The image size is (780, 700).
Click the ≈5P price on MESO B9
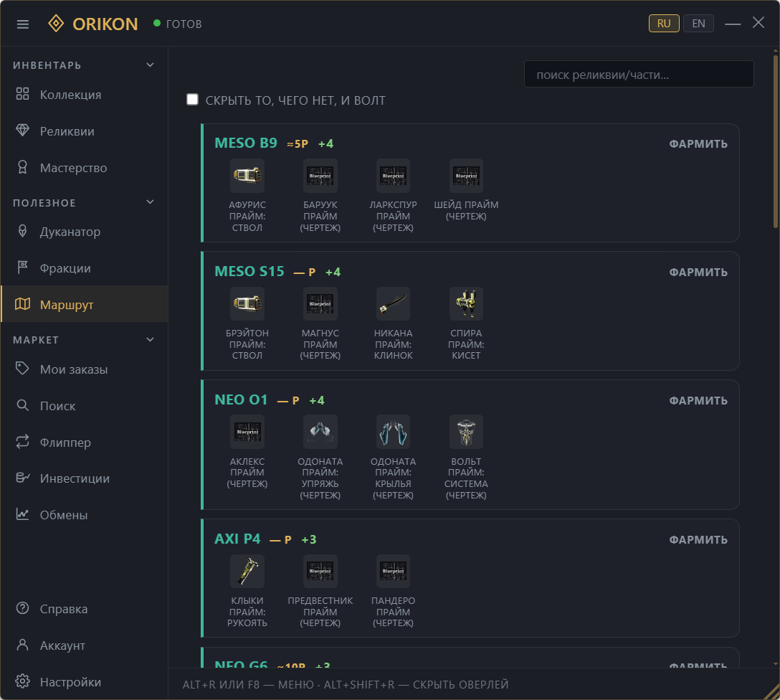click(298, 143)
